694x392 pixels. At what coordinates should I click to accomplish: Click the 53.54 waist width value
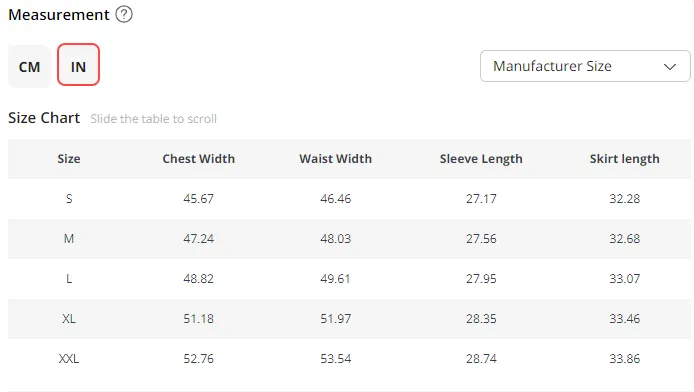coord(335,358)
